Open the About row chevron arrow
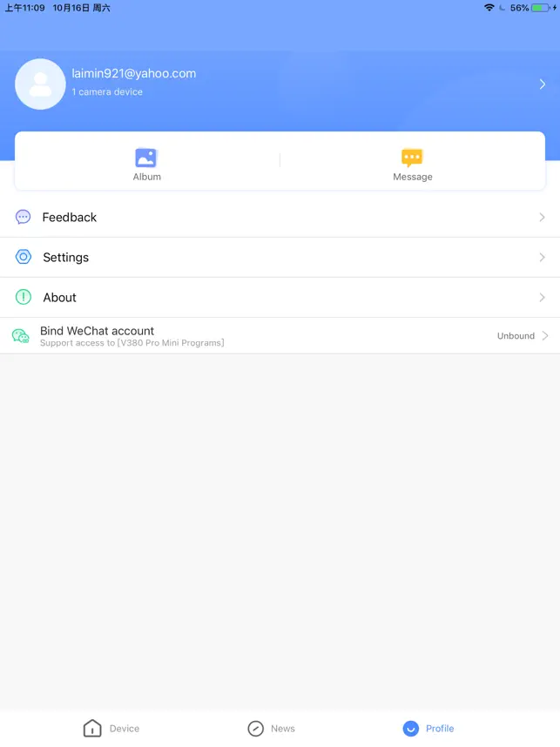The image size is (560, 747). pyautogui.click(x=542, y=297)
